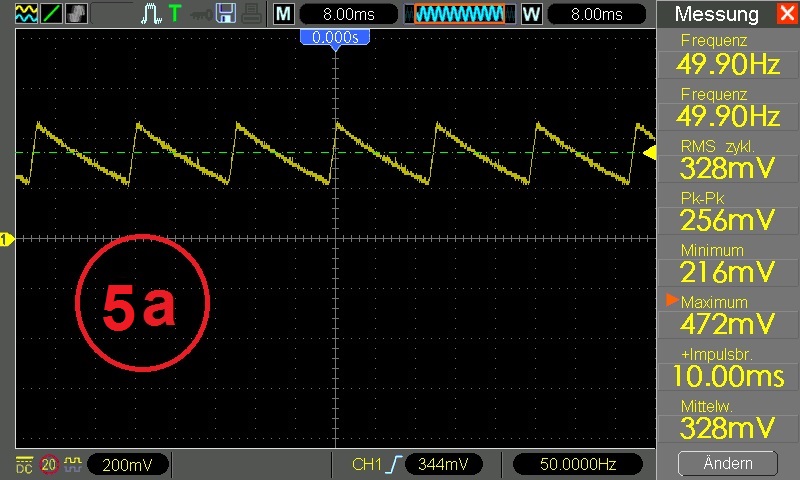Click the grayed-out printer icon
Screen dimensions: 800x480
coord(252,14)
